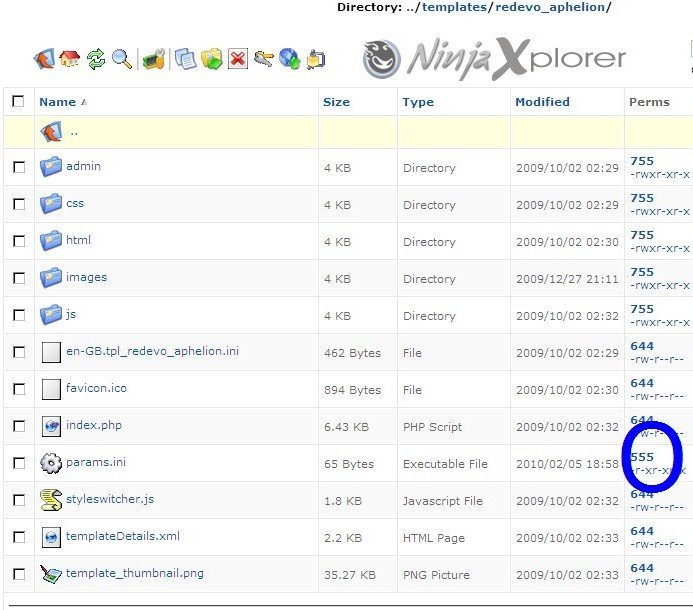Click the templateDetails.xml file icon
Screen dimensions: 693x610
click(51, 537)
